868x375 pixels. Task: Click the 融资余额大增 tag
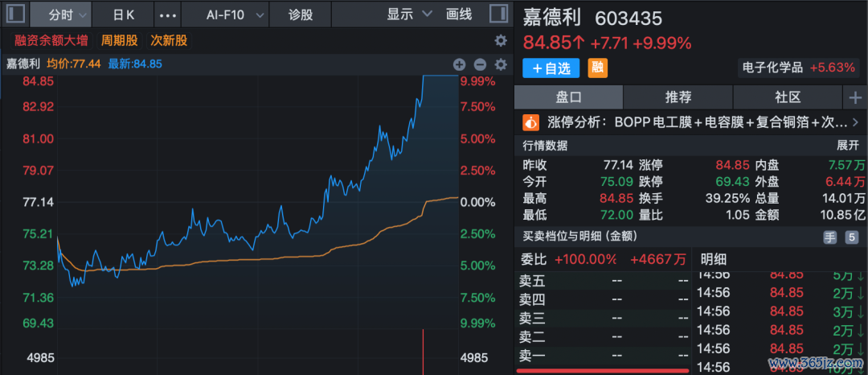point(51,40)
